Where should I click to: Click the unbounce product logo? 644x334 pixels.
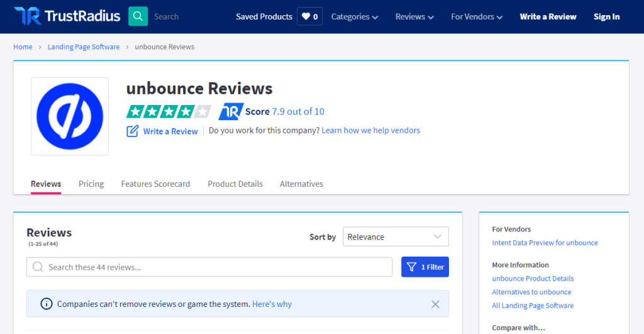70,116
